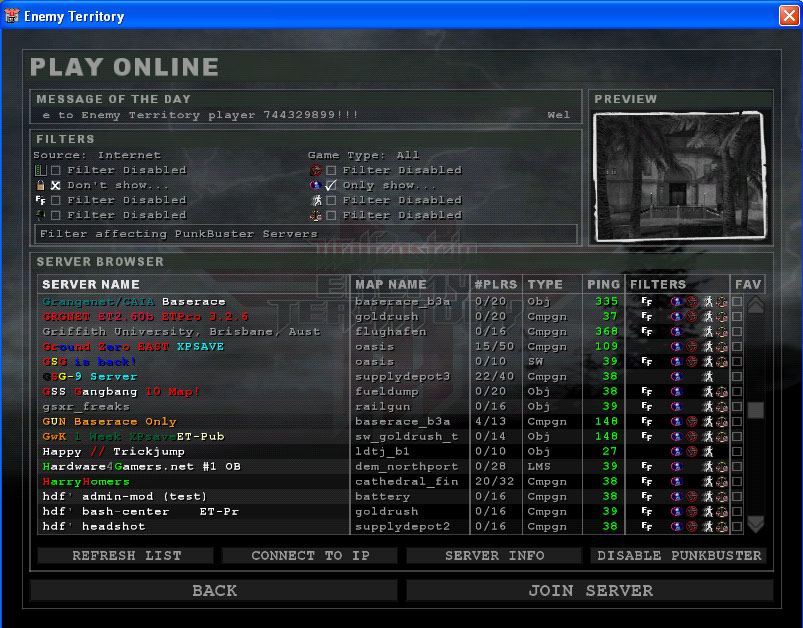
Task: Sort by the #PLRS column header
Action: 496,284
